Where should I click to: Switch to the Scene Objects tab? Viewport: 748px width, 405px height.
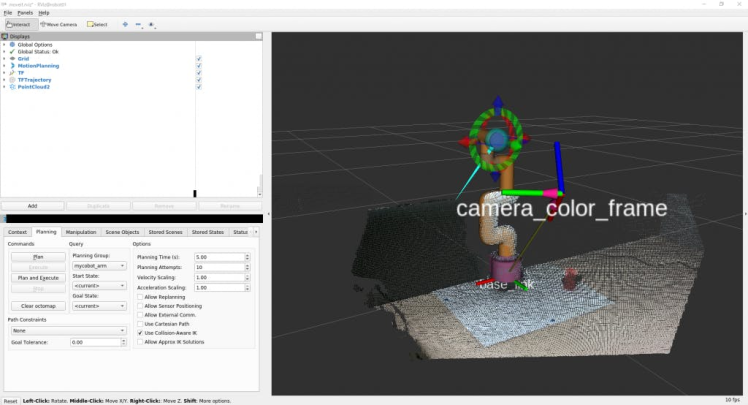pyautogui.click(x=122, y=232)
